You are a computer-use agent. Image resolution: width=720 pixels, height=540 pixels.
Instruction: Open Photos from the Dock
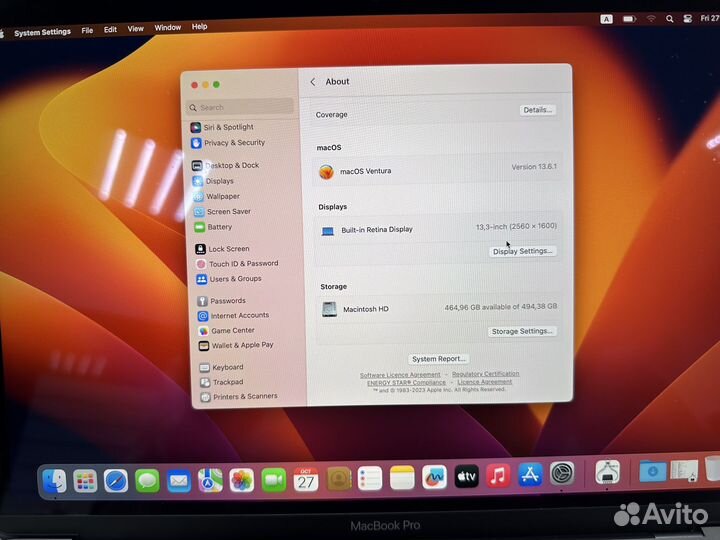pyautogui.click(x=242, y=480)
